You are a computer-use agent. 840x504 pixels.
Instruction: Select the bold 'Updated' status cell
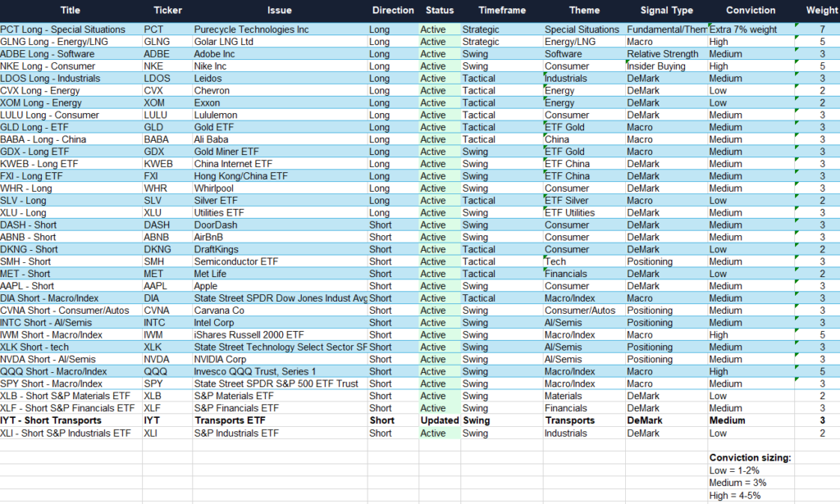[x=440, y=420]
